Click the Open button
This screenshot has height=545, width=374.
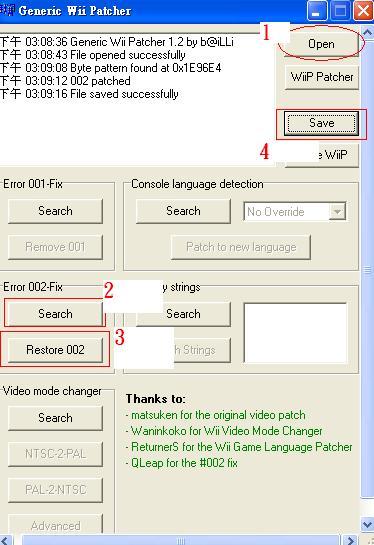pyautogui.click(x=321, y=44)
